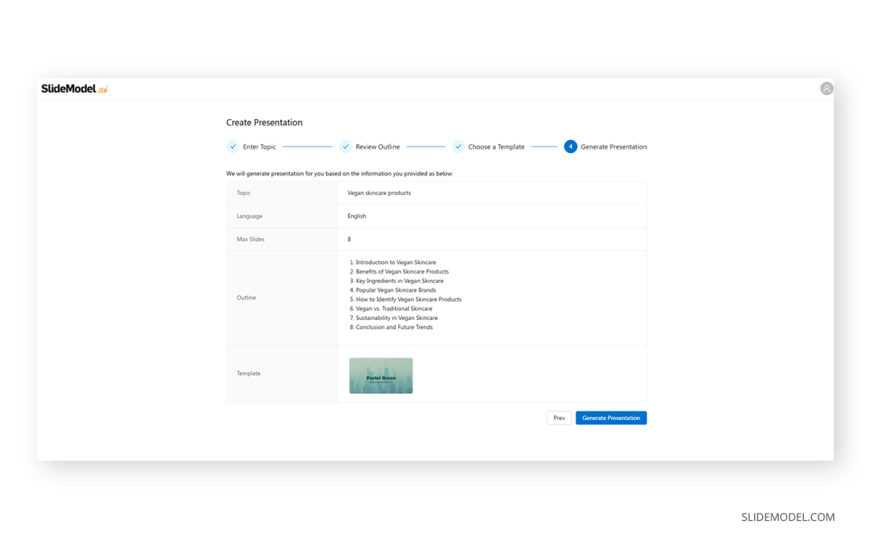870x539 pixels.
Task: Click the English language value
Action: [357, 216]
